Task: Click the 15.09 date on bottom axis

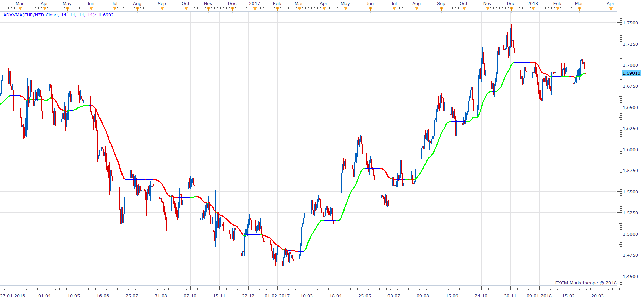Action: pyautogui.click(x=452, y=296)
